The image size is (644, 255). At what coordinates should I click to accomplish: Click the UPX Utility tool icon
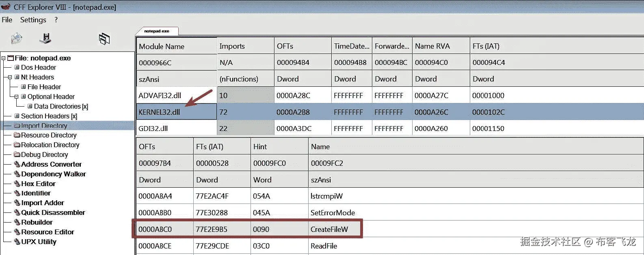(x=17, y=242)
